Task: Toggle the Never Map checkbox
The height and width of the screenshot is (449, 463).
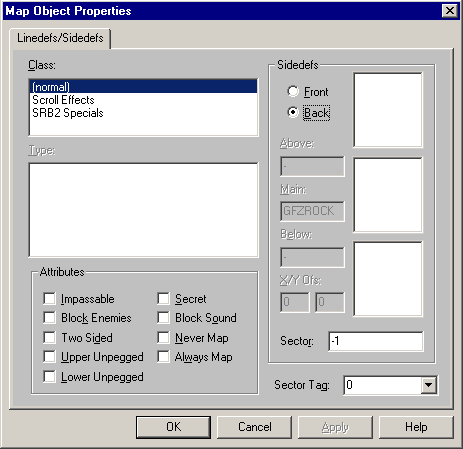Action: pyautogui.click(x=163, y=337)
